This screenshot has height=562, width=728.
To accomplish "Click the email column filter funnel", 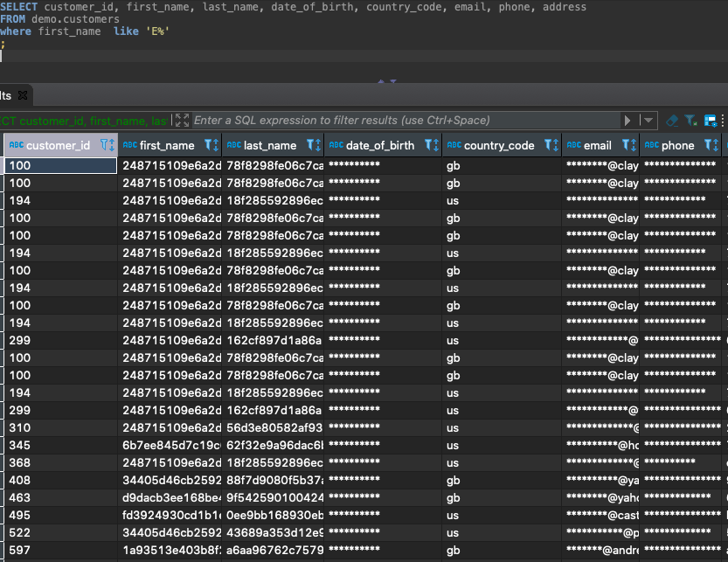I will pos(626,145).
